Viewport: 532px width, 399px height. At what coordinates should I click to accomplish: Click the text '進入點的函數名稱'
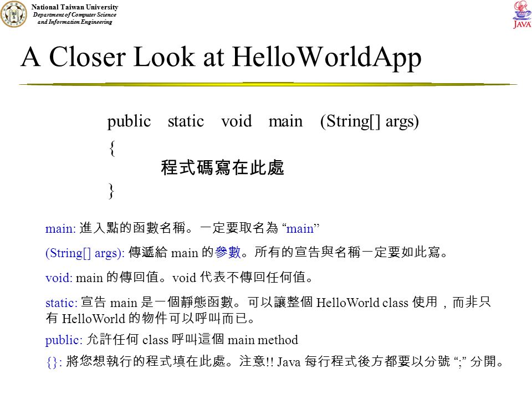[x=132, y=228]
